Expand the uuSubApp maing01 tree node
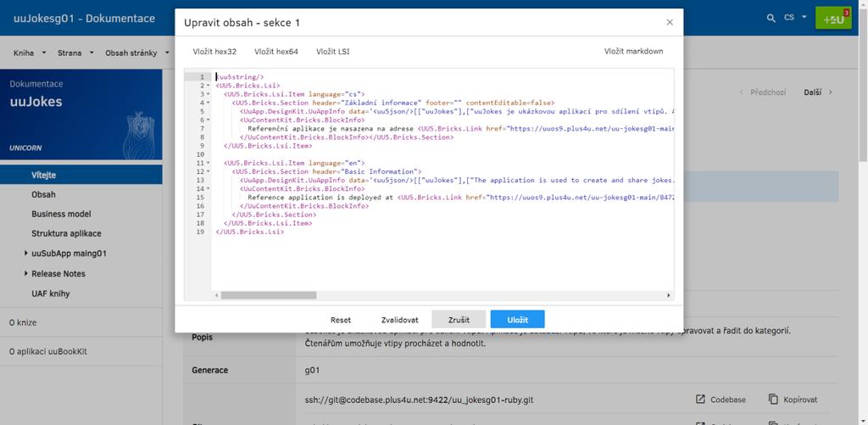868x425 pixels. [26, 254]
